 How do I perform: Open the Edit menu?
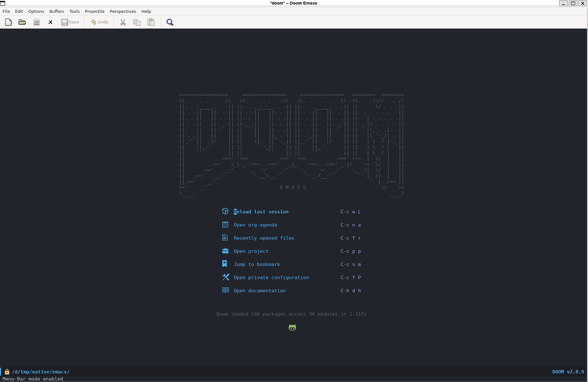[x=19, y=12]
